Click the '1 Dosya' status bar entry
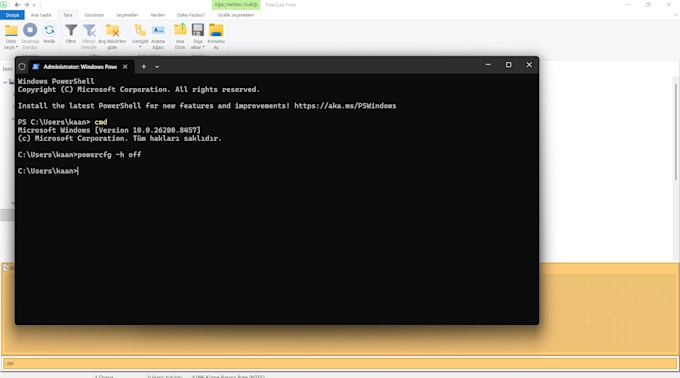Screen dimensions: 680x378 click(104, 376)
